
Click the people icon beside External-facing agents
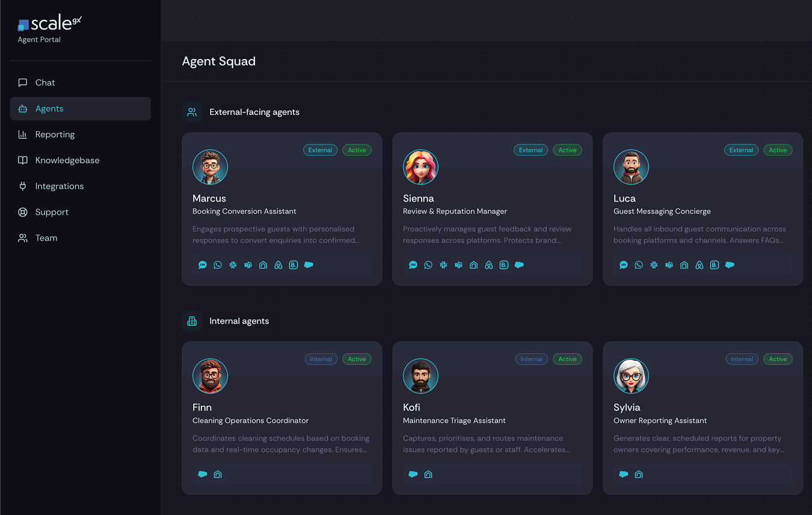[x=192, y=112]
